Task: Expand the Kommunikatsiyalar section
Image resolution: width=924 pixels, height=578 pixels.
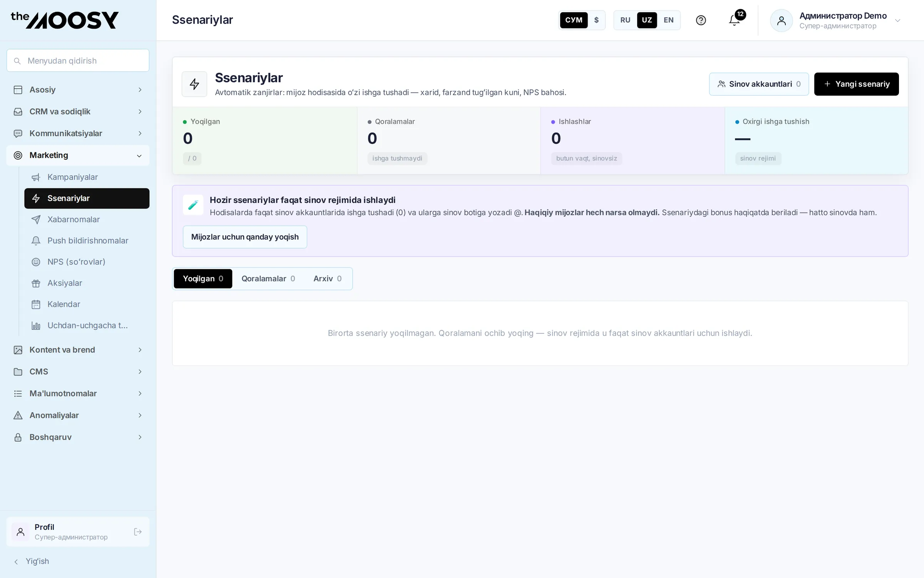Action: tap(78, 134)
